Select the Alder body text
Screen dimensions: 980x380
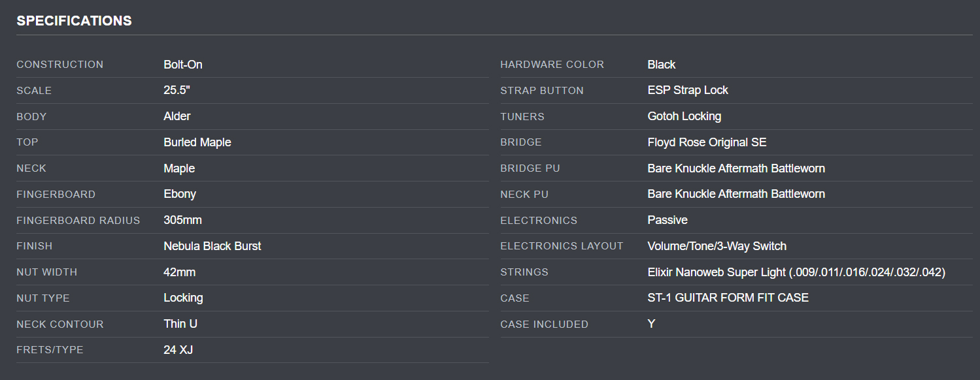tap(177, 116)
